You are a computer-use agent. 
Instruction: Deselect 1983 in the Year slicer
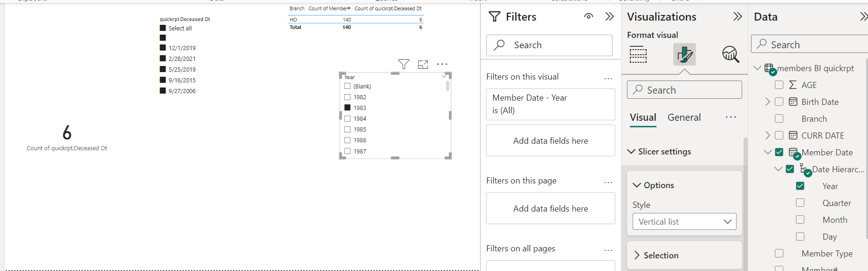coord(347,108)
